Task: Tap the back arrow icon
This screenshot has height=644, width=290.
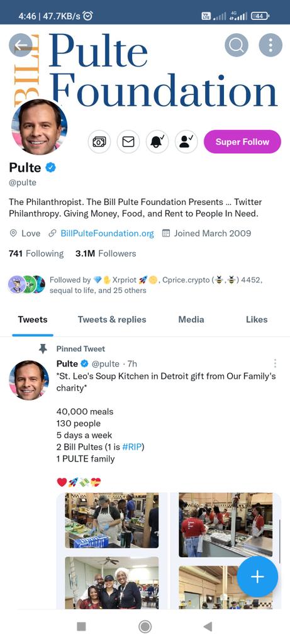Action: click(21, 45)
